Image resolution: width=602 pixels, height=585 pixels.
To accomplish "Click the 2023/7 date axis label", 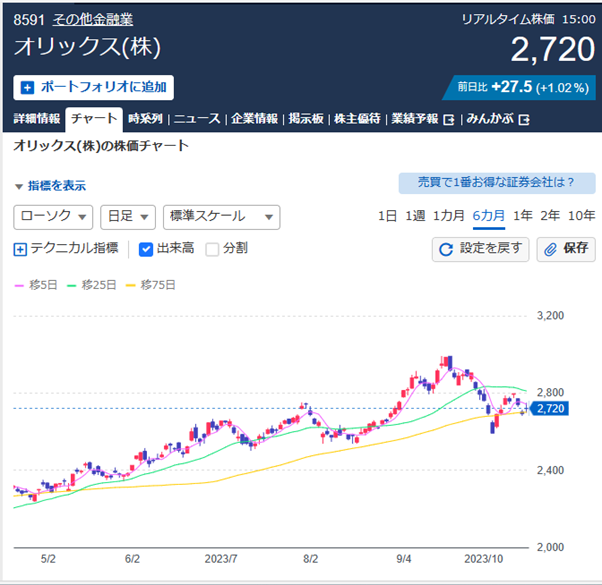I will (x=221, y=559).
